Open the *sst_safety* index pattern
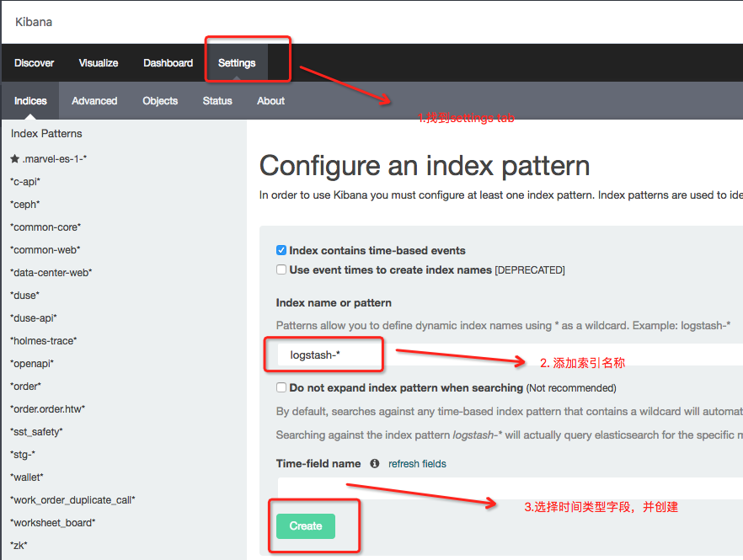The width and height of the screenshot is (743, 560). (36, 432)
